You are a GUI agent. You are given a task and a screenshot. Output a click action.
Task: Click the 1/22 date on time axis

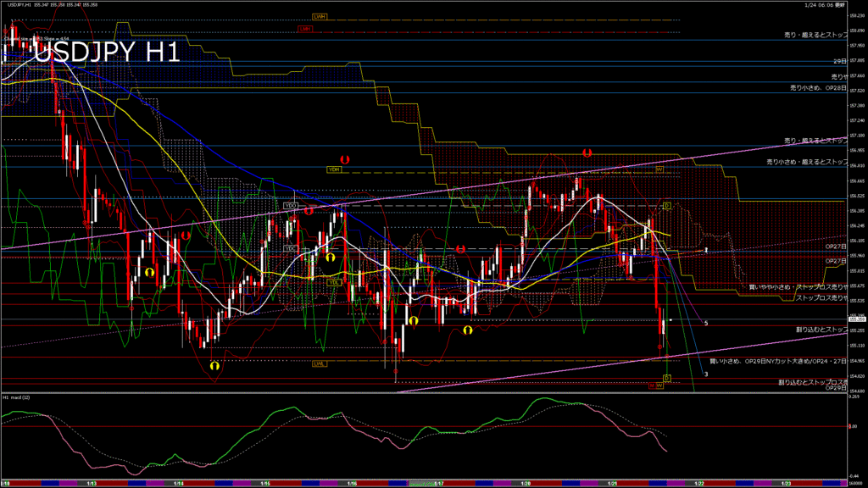click(x=699, y=484)
